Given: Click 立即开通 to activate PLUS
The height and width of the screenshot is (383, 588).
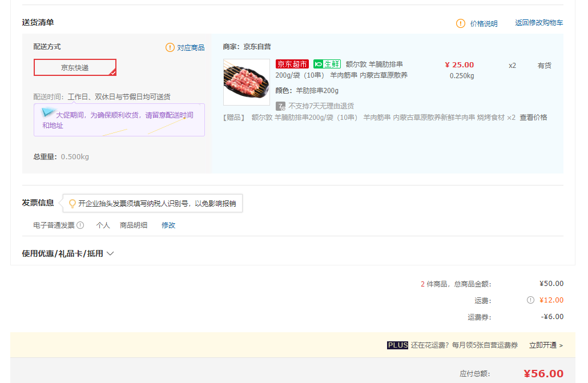Looking at the screenshot, I should tap(546, 345).
